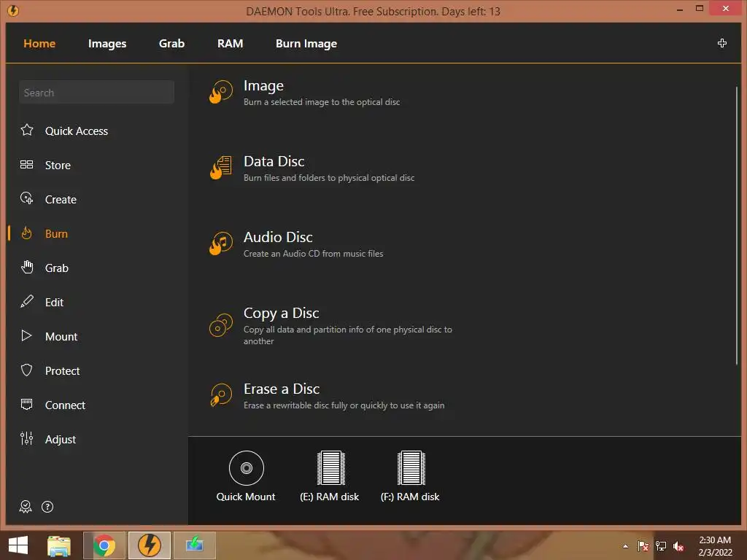Click the Grab hand icon
Viewport: 747px width, 560px height.
(27, 267)
